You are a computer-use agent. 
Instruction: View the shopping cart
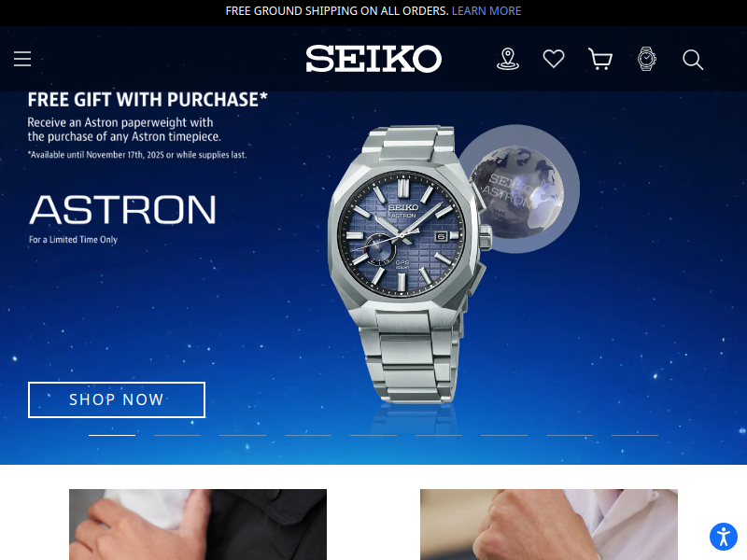[x=600, y=59]
